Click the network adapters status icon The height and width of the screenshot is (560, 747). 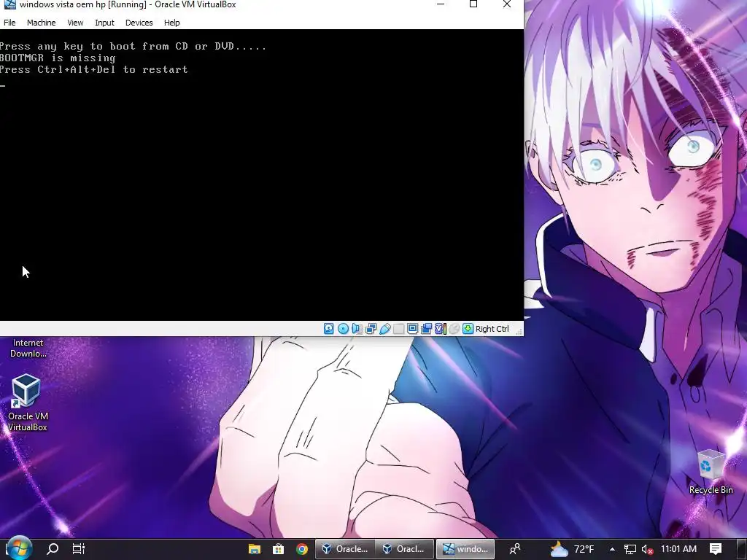pos(371,329)
